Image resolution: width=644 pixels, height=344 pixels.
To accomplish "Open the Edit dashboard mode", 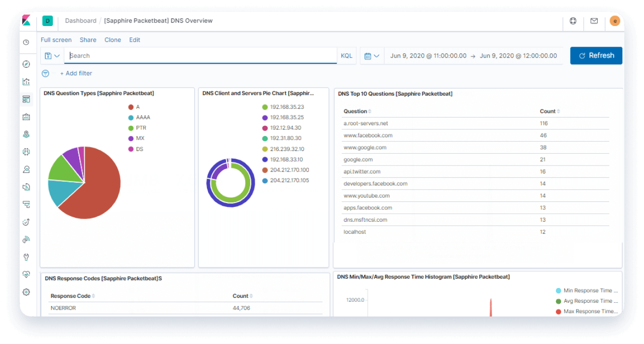I will [134, 40].
